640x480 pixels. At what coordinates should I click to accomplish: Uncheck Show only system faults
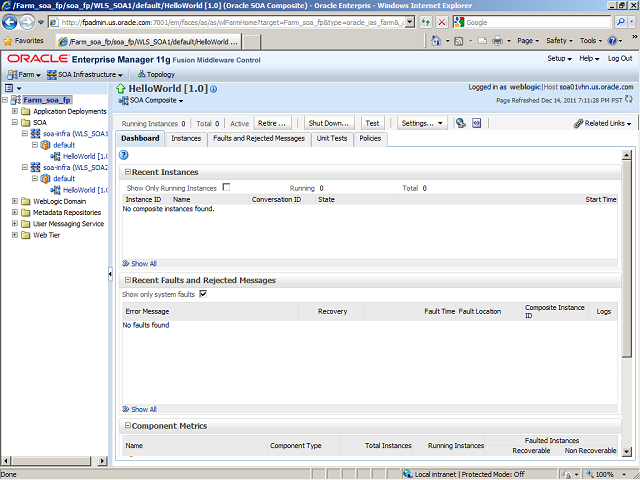tap(203, 294)
